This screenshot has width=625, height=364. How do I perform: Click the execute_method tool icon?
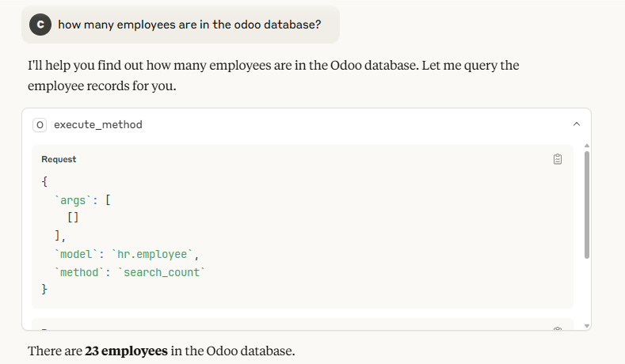pyautogui.click(x=40, y=124)
